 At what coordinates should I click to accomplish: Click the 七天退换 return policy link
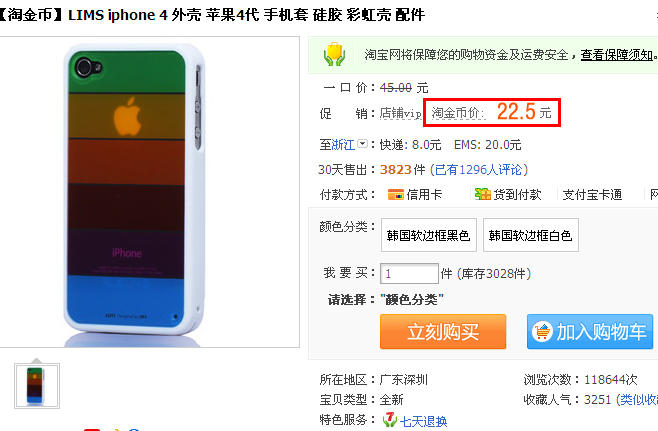click(x=423, y=421)
